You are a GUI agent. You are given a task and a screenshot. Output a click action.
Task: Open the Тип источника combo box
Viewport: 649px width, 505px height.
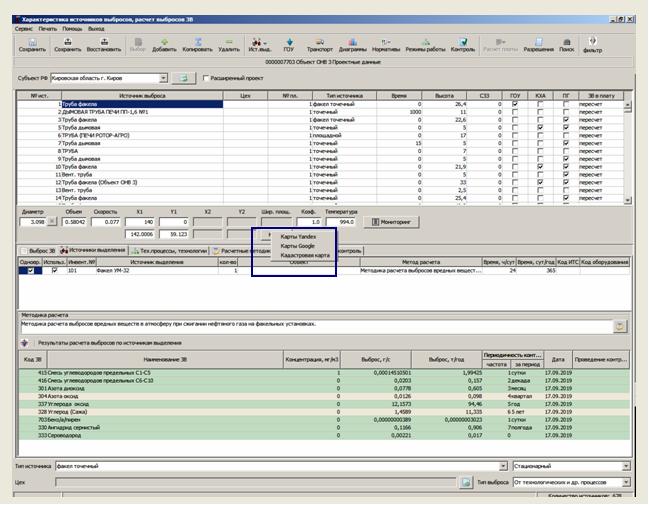(x=503, y=466)
